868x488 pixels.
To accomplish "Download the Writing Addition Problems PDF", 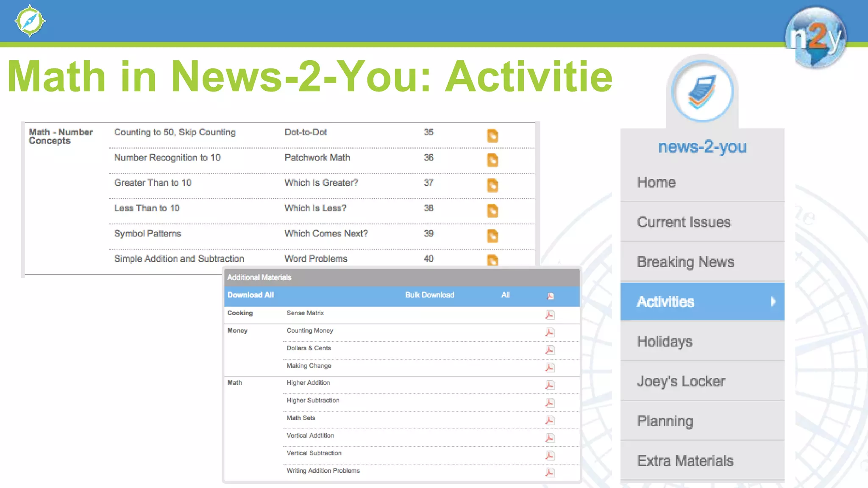I will [550, 472].
